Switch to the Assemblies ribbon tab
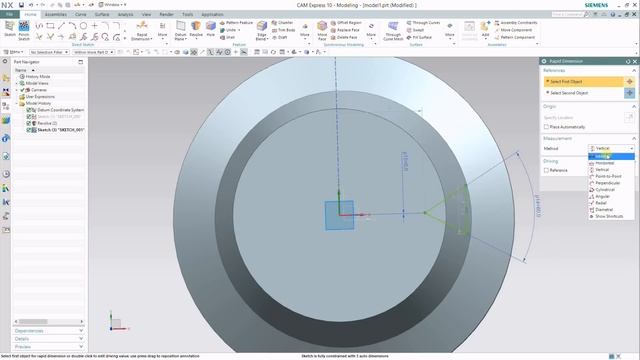Viewport: 640px width, 360px height. 56,14
